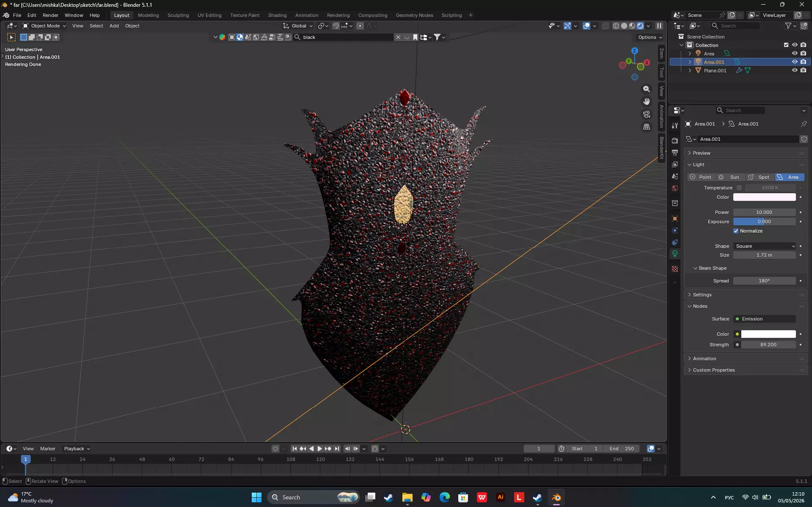The width and height of the screenshot is (812, 507).
Task: Open the light Color swatch
Action: tap(765, 197)
